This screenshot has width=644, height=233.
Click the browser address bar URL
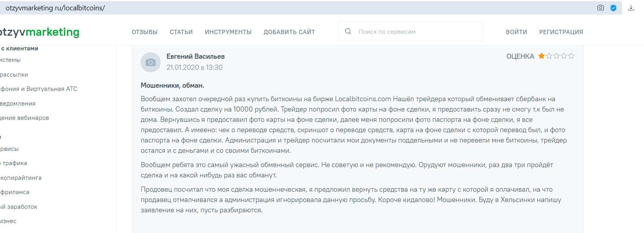(55, 8)
